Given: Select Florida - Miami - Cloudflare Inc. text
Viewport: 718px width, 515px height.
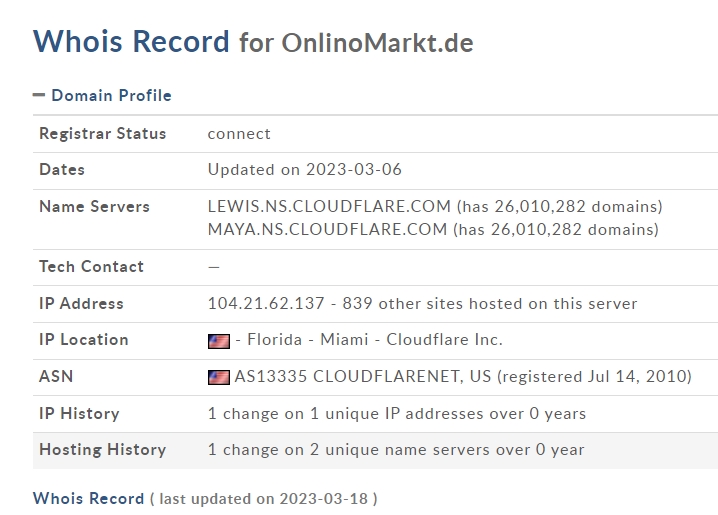Looking at the screenshot, I should [x=375, y=340].
